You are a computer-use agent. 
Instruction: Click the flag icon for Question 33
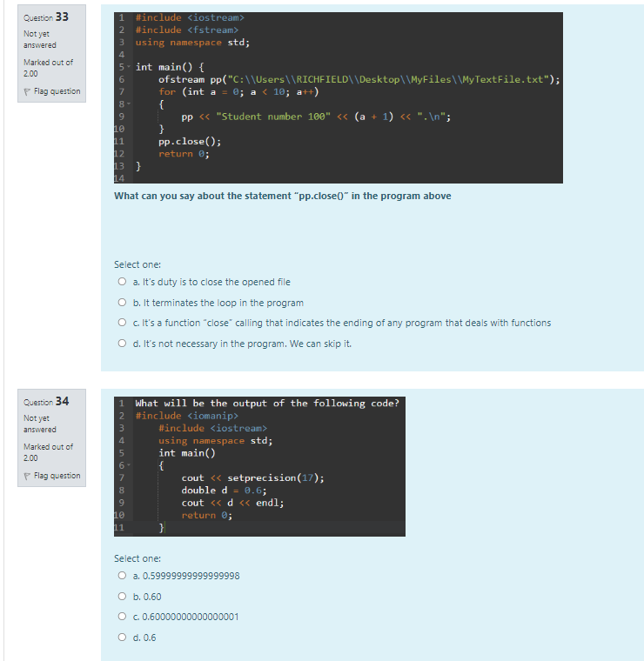tap(27, 91)
